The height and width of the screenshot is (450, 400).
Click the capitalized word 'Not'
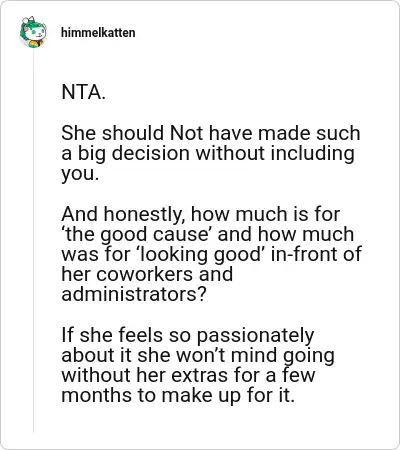tap(186, 133)
